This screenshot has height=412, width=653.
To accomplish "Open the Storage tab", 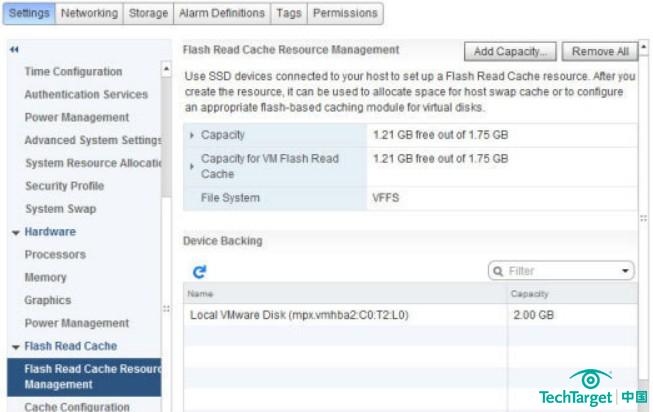I will tap(149, 13).
